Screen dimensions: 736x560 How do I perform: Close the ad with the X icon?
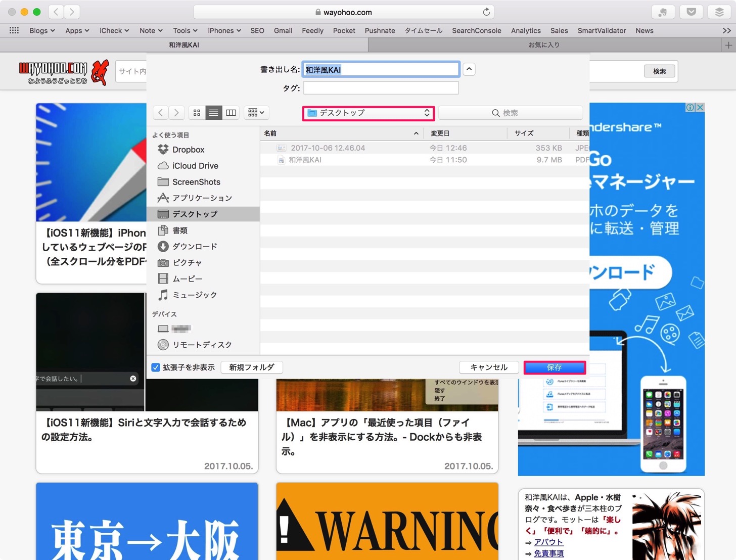pyautogui.click(x=700, y=107)
